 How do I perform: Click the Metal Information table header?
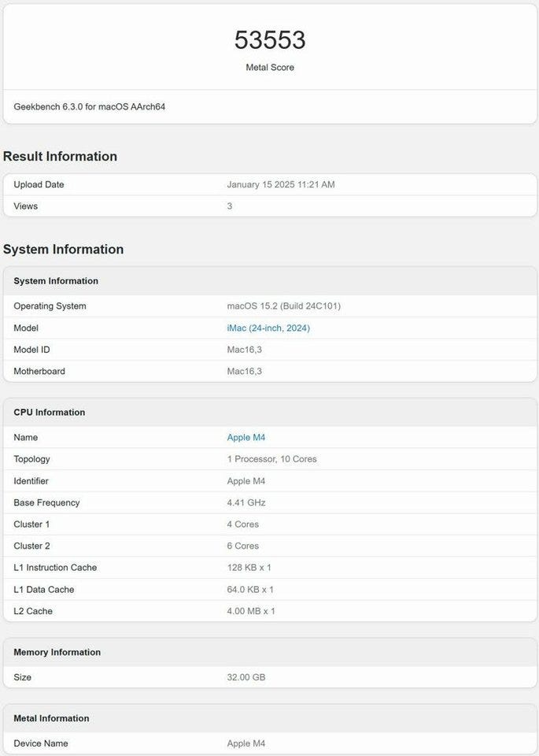(52, 718)
